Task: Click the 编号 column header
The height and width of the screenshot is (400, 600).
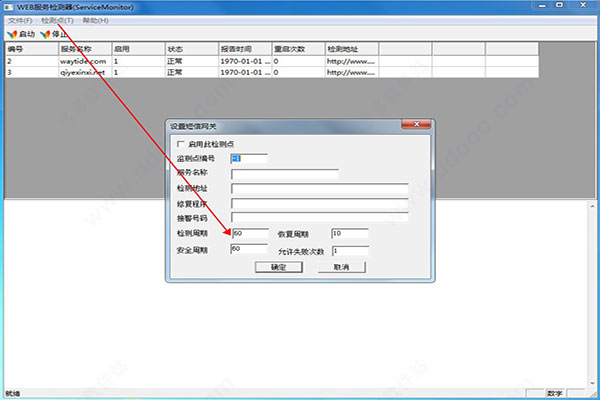Action: point(32,49)
